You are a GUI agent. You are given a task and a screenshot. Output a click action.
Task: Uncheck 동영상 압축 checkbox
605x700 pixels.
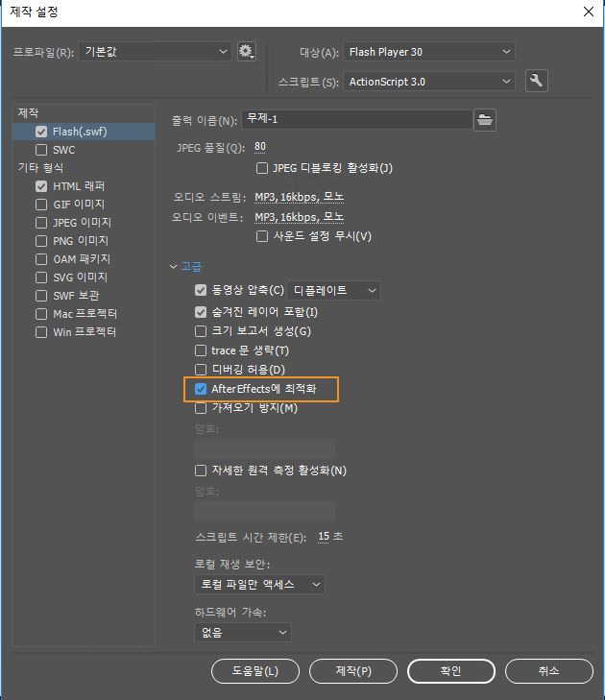[x=201, y=290]
